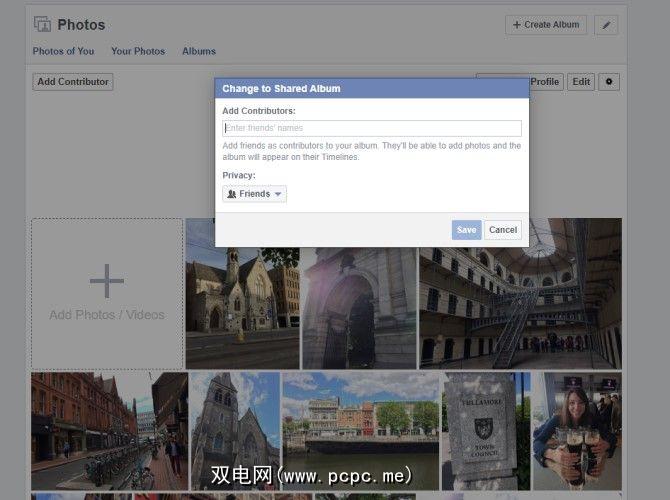Open the Albums tab
The image size is (670, 500).
point(198,51)
